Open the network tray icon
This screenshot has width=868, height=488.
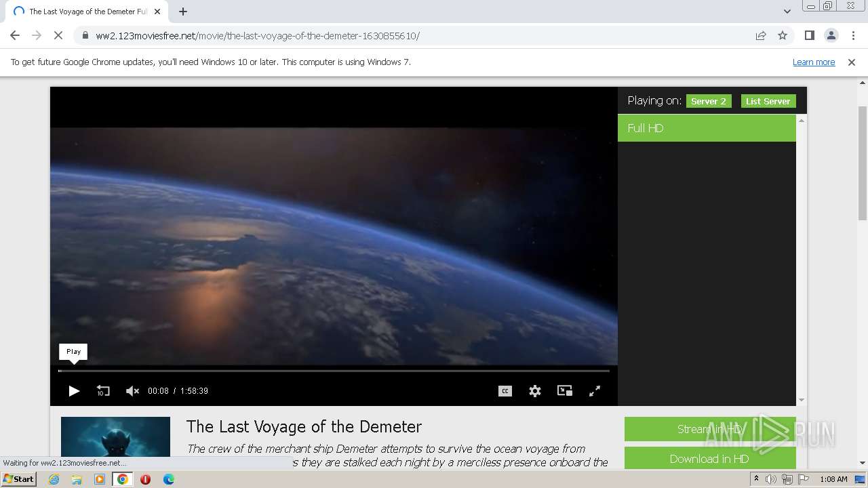pyautogui.click(x=787, y=479)
